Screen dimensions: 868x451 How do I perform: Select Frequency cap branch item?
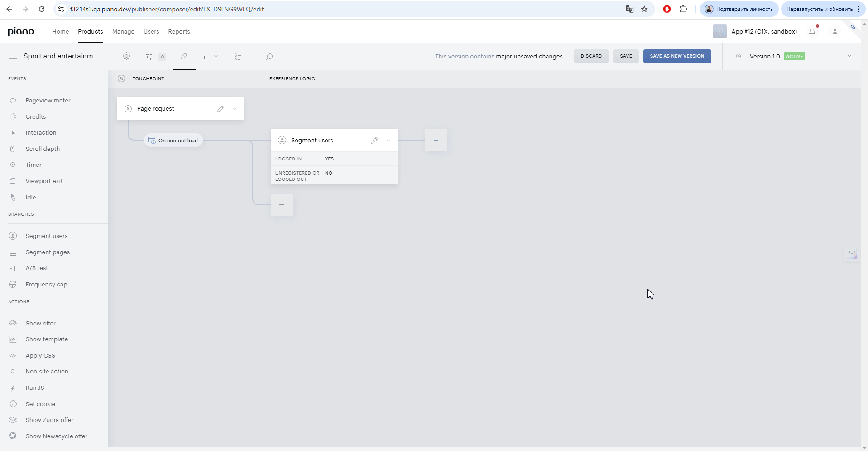pos(46,285)
